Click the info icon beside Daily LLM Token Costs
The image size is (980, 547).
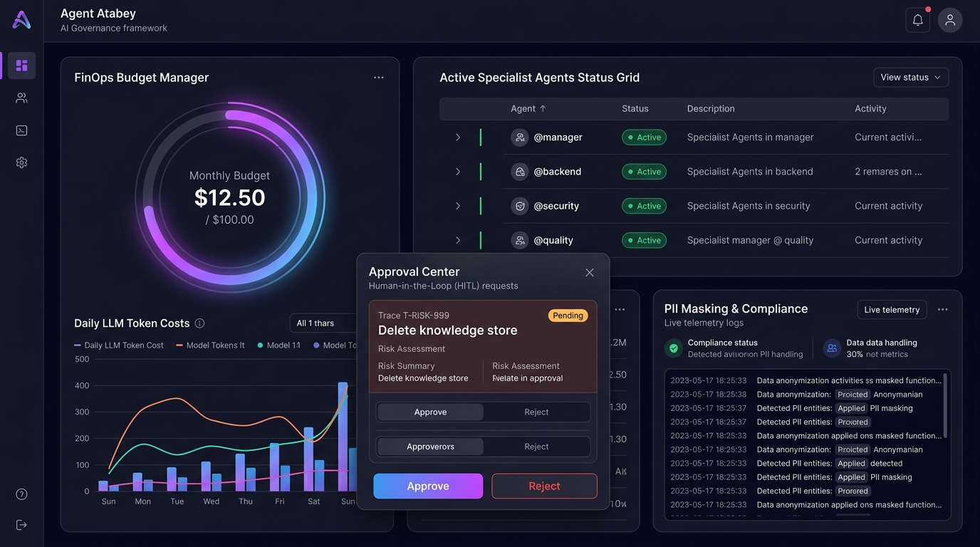tap(200, 323)
